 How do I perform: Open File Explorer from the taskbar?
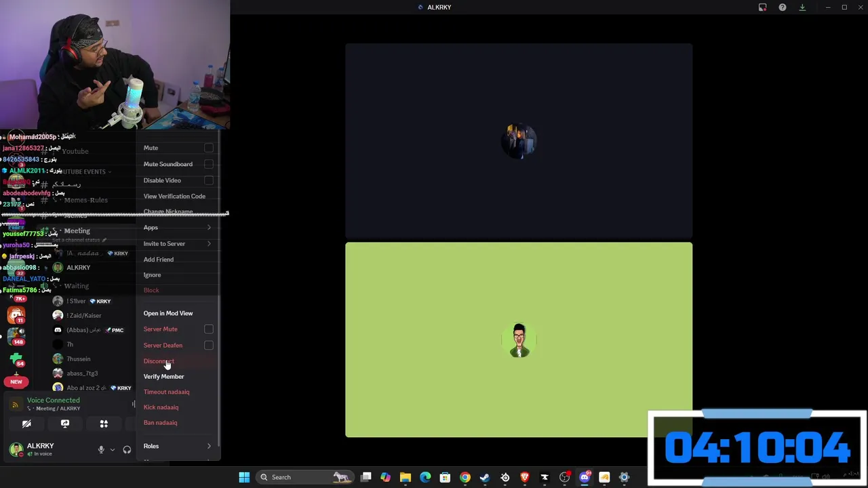point(406,477)
